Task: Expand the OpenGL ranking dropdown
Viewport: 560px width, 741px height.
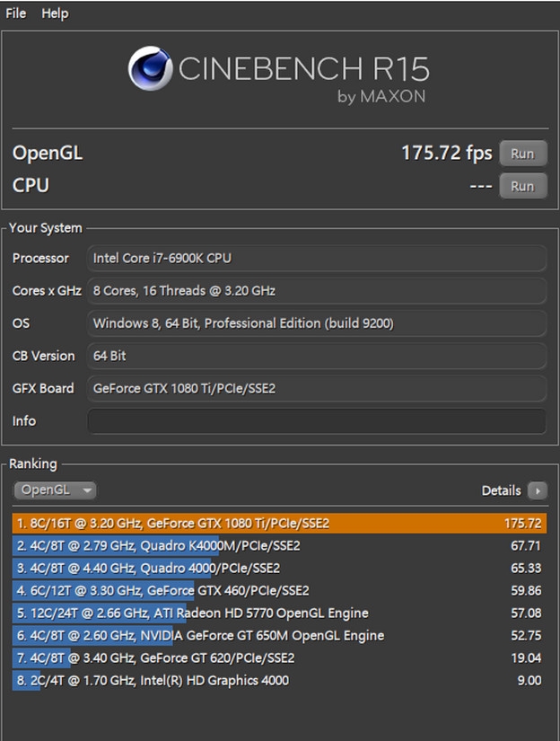Action: tap(55, 490)
